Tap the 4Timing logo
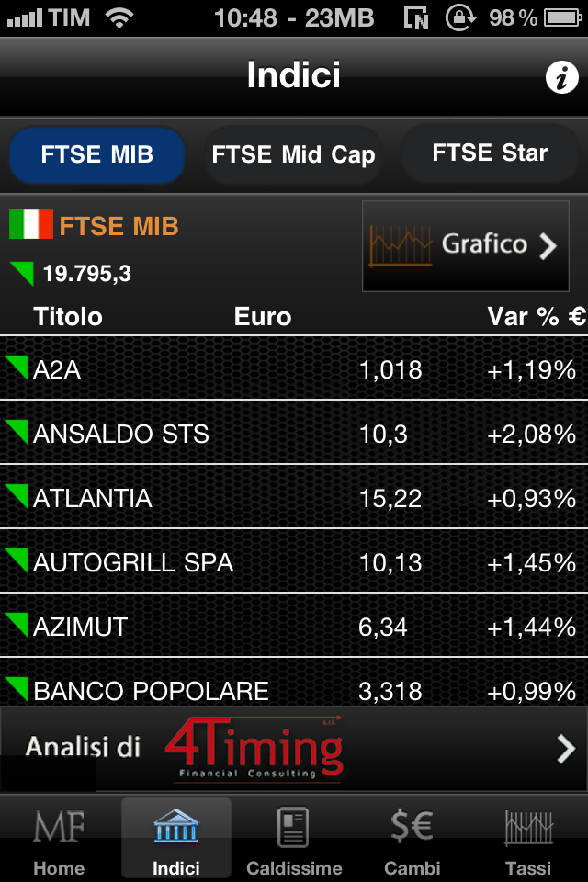Viewport: 588px width, 882px height. 254,749
